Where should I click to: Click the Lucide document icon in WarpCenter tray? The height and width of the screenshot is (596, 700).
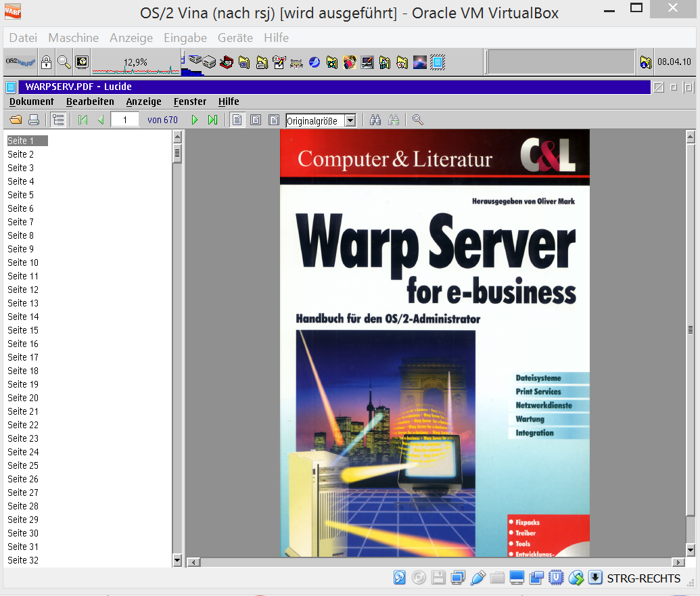pos(438,62)
